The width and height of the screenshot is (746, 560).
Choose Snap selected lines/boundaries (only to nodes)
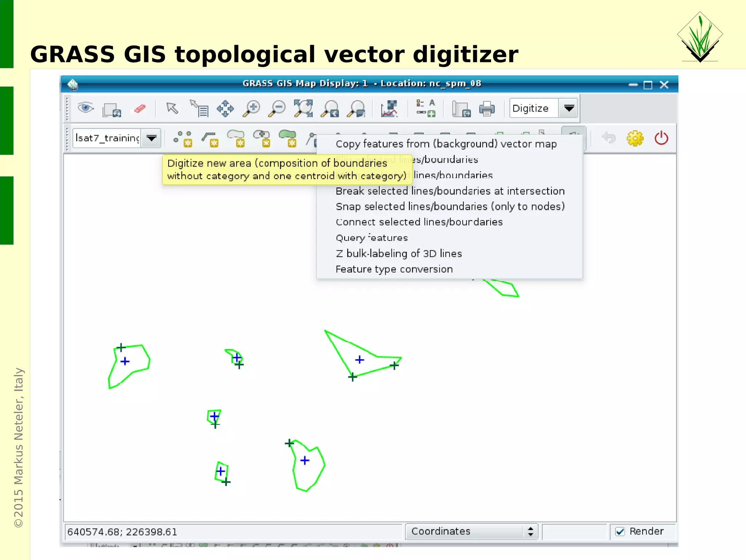pos(450,207)
